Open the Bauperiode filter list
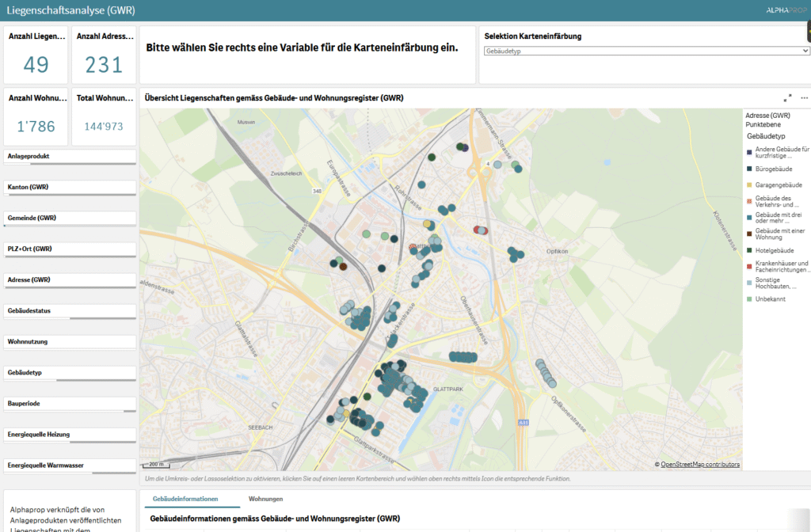 [x=70, y=403]
